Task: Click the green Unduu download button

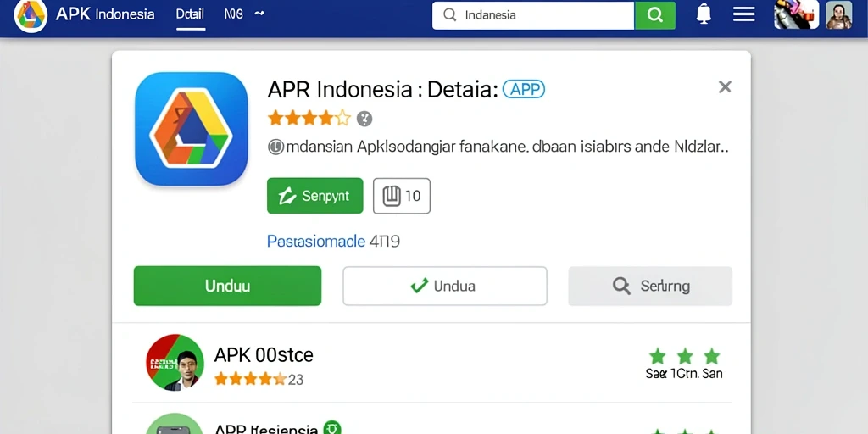Action: click(227, 286)
